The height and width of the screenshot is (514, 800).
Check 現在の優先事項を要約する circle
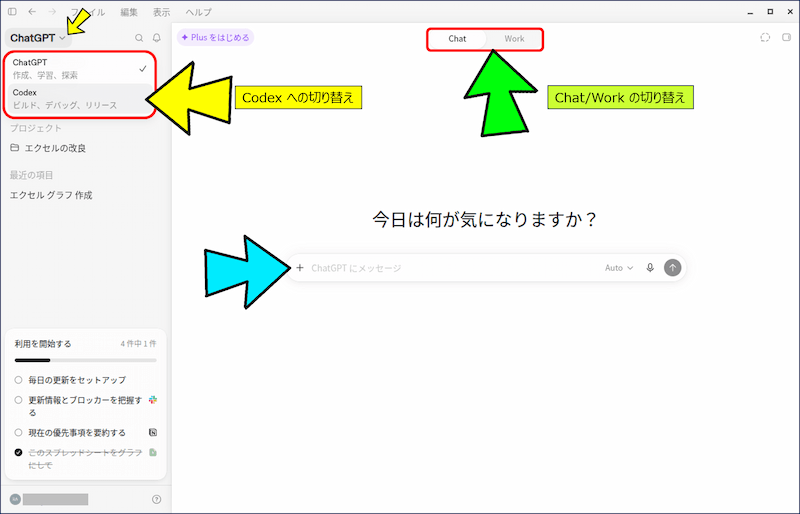coord(18,432)
